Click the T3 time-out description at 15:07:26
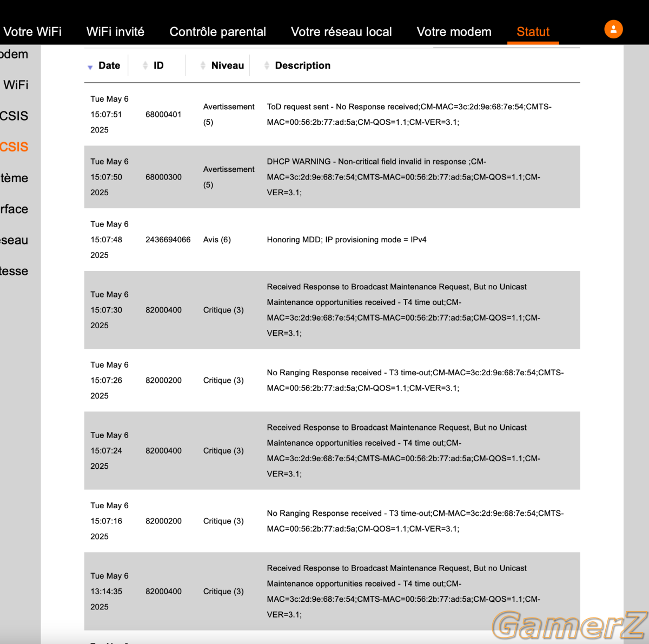 point(415,380)
